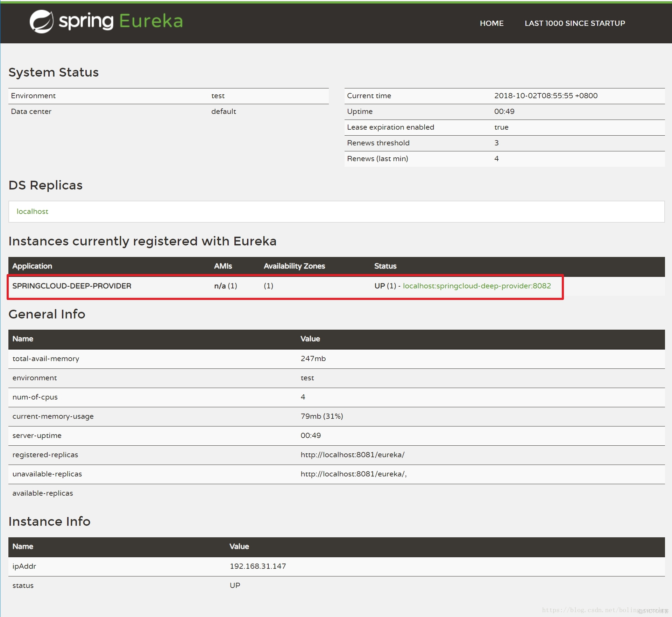
Task: Click the Eureka brand text
Action: [151, 21]
